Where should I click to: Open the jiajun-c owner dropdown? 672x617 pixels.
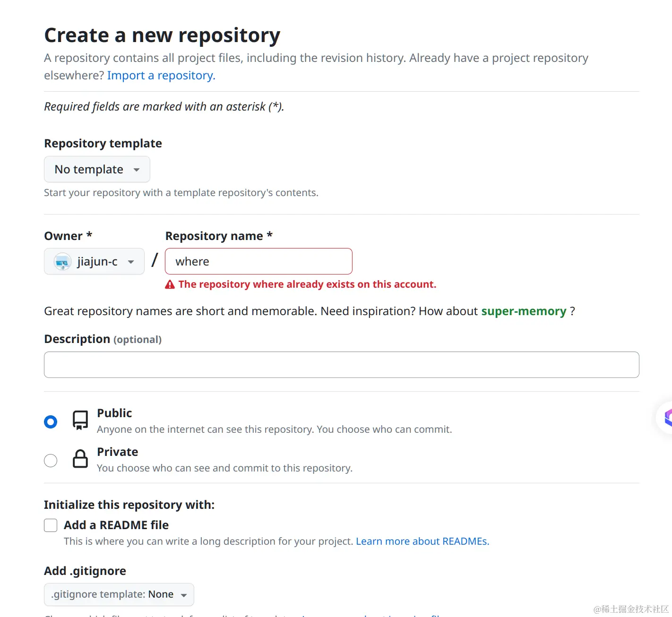(x=95, y=261)
